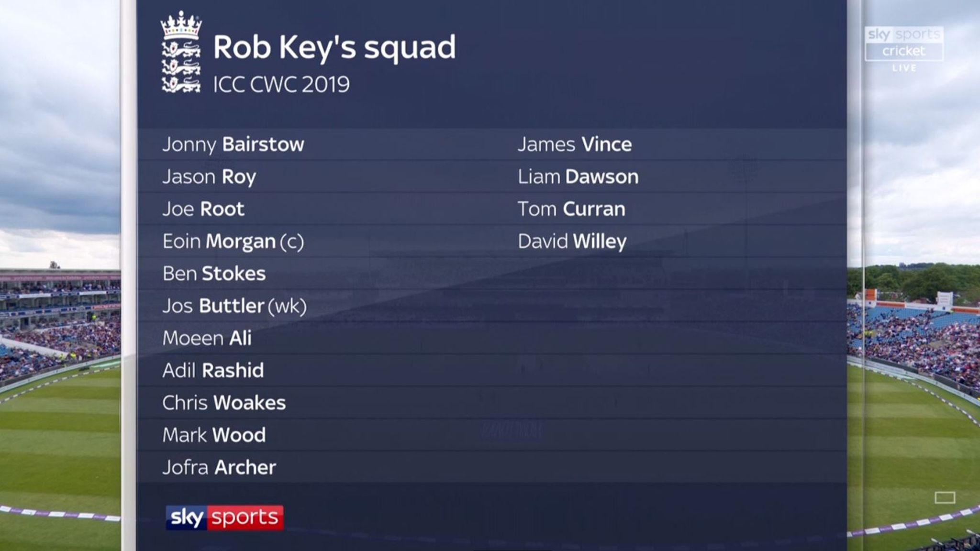Click the Sky Sports Cricket Live watermark

coord(904,48)
